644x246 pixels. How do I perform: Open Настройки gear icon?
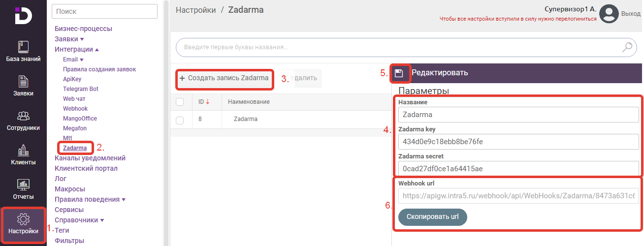[x=23, y=219]
